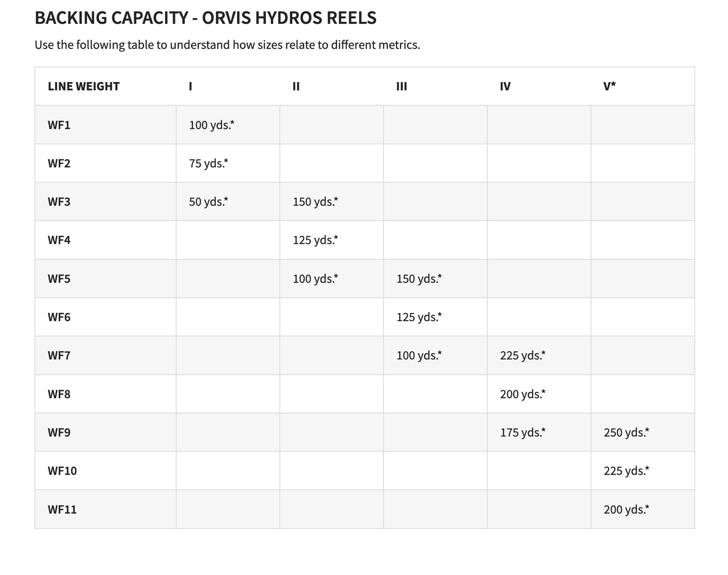Click the page heading Backing Capacity title
This screenshot has width=728, height=575.
click(x=205, y=18)
